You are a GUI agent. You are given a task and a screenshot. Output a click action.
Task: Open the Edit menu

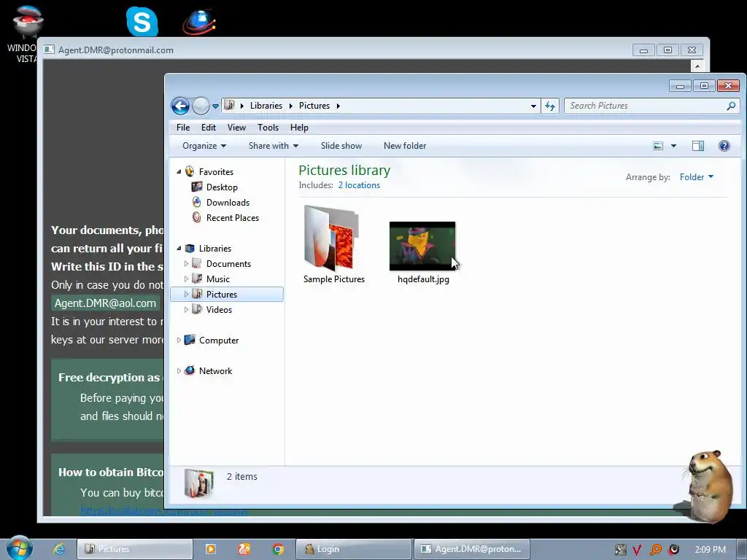pos(208,128)
